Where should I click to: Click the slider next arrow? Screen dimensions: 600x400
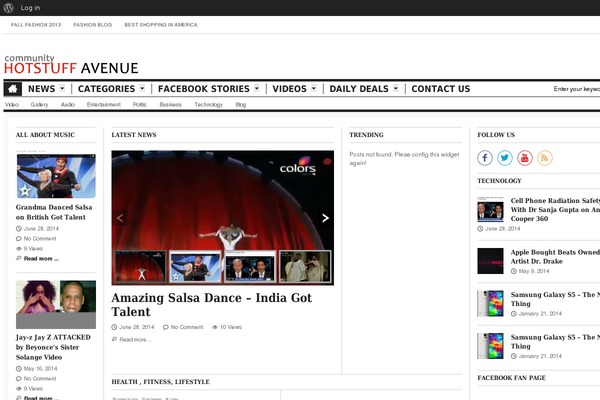[x=325, y=218]
